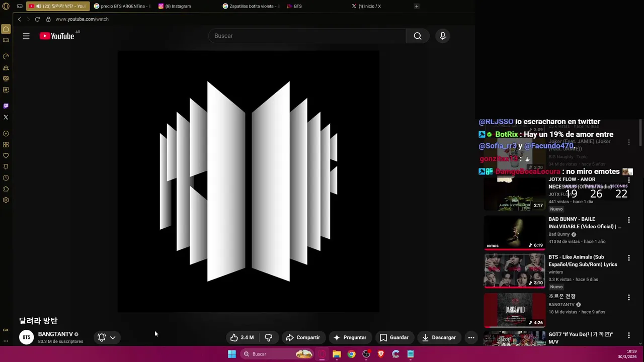The image size is (644, 362).
Task: Open GOT7 "If You Do" M/V title
Action: pyautogui.click(x=581, y=338)
